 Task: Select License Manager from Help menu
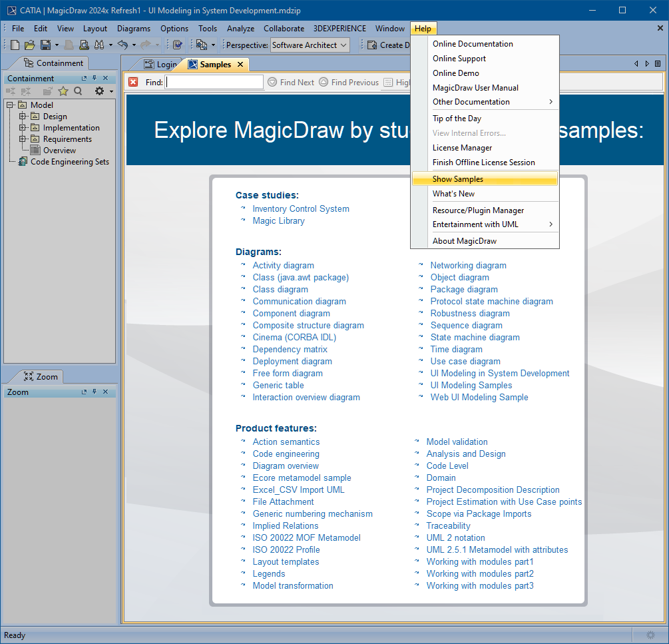tap(462, 148)
